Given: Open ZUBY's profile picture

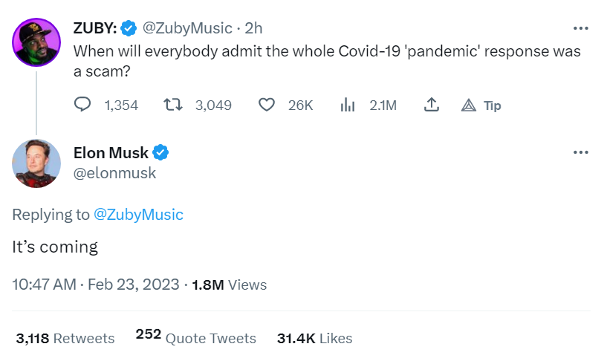Looking at the screenshot, I should [x=36, y=42].
